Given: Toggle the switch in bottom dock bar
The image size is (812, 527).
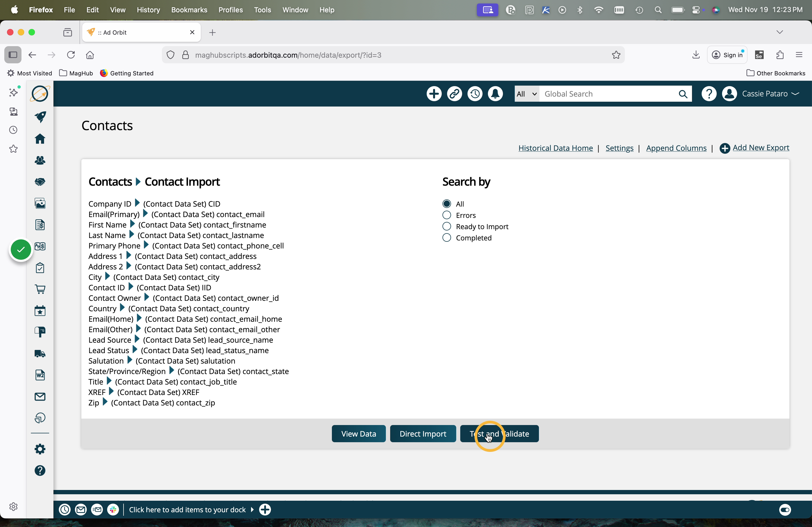Looking at the screenshot, I should 785,509.
